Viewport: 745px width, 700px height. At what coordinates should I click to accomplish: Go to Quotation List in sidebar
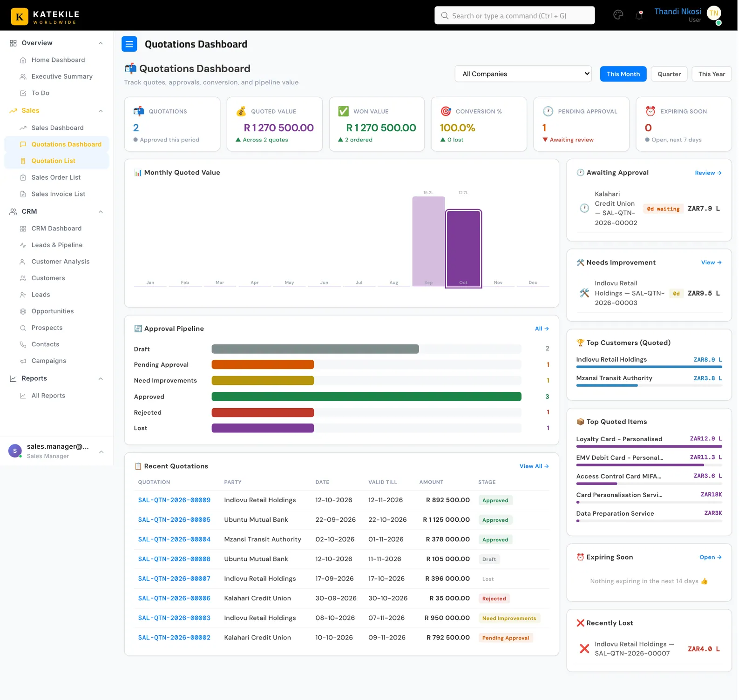[57, 161]
